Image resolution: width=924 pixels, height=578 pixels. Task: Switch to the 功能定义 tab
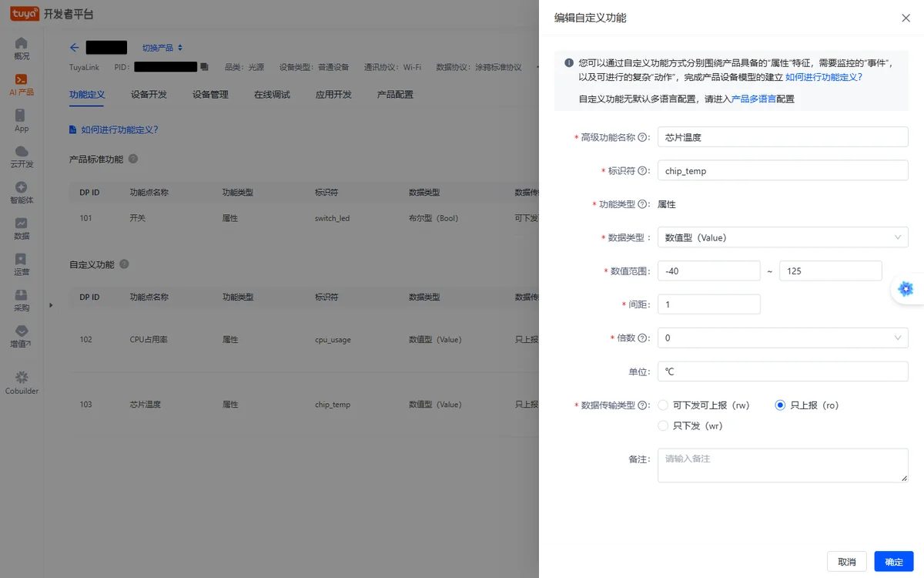[x=87, y=95]
